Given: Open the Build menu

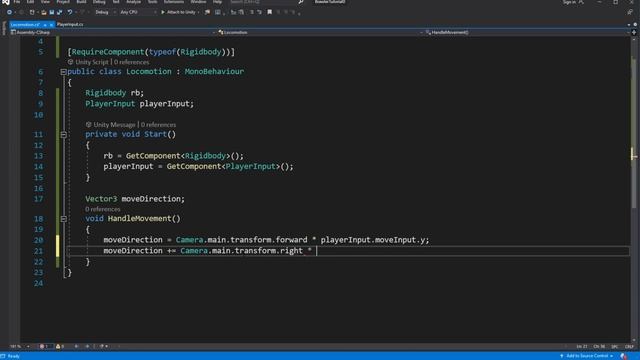Looking at the screenshot, I should coord(81,2).
